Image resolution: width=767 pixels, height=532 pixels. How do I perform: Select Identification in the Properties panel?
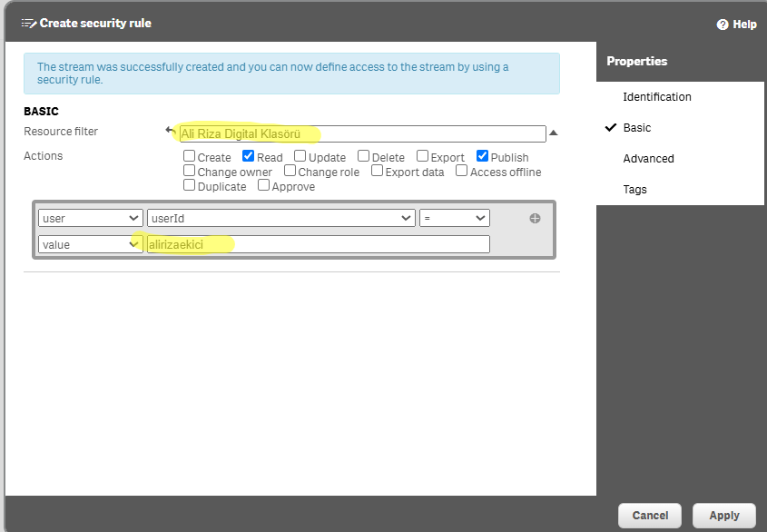[656, 97]
